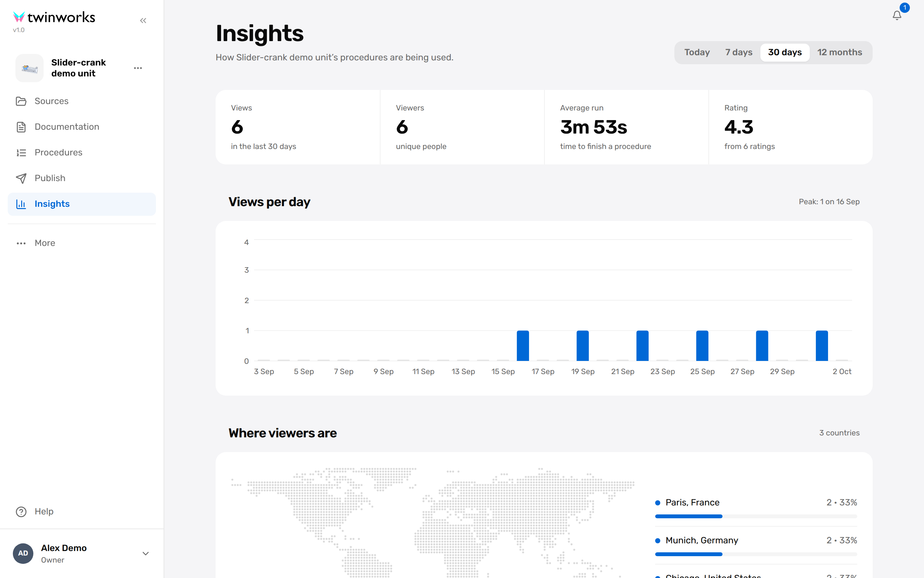
Task: Click the Viewers stat card
Action: click(462, 127)
